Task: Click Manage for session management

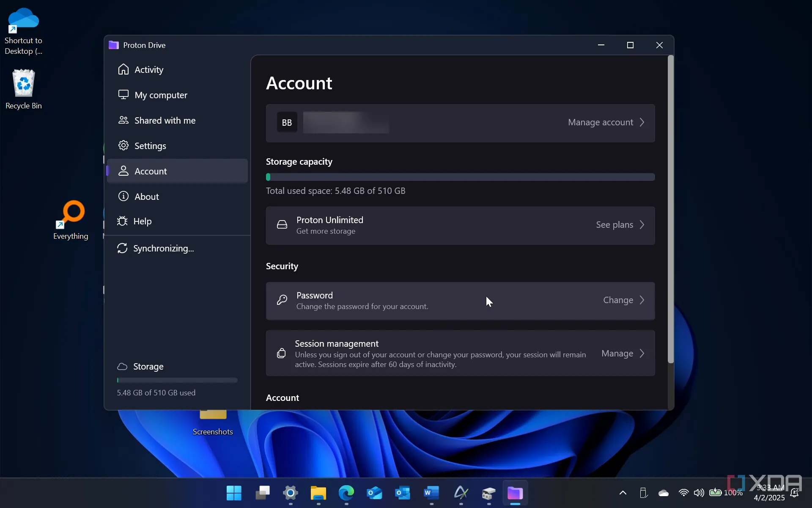Action: pos(617,353)
